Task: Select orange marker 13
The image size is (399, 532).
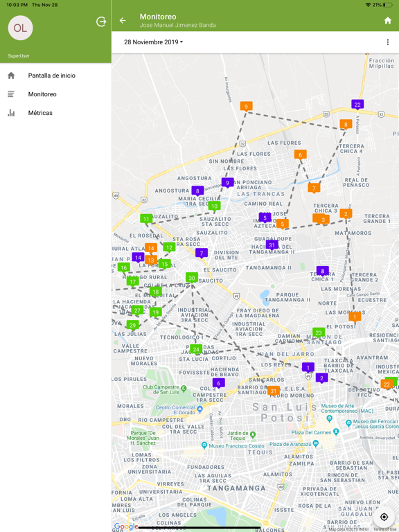Action: tap(151, 260)
